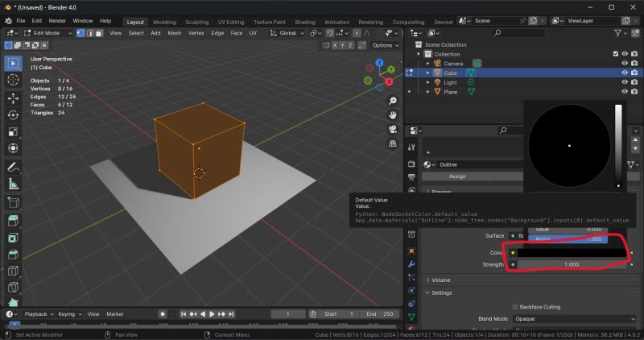Open the Render menu

pos(57,21)
